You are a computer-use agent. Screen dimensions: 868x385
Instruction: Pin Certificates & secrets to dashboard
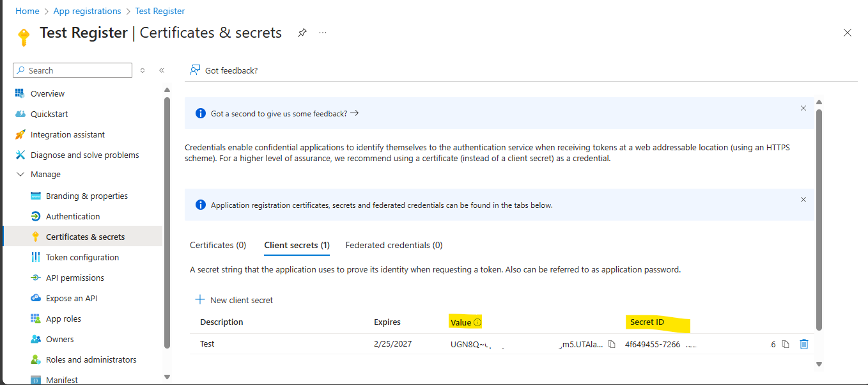(302, 32)
